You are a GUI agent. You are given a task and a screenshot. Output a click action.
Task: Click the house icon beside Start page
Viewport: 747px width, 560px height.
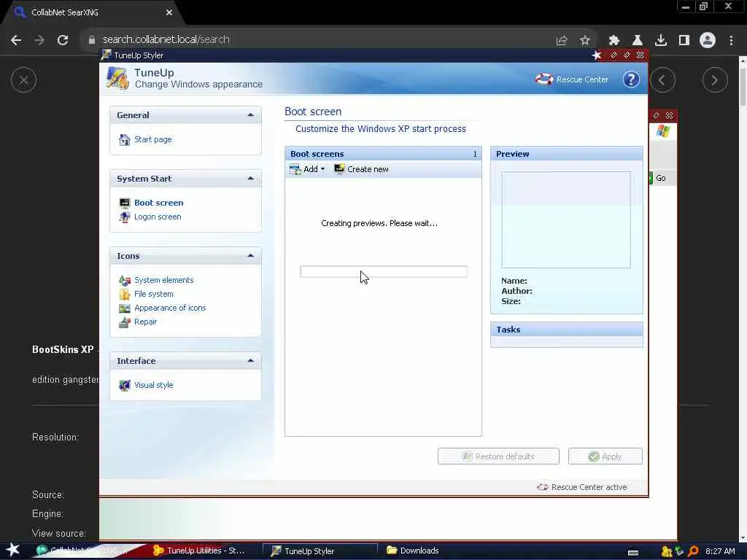point(124,139)
